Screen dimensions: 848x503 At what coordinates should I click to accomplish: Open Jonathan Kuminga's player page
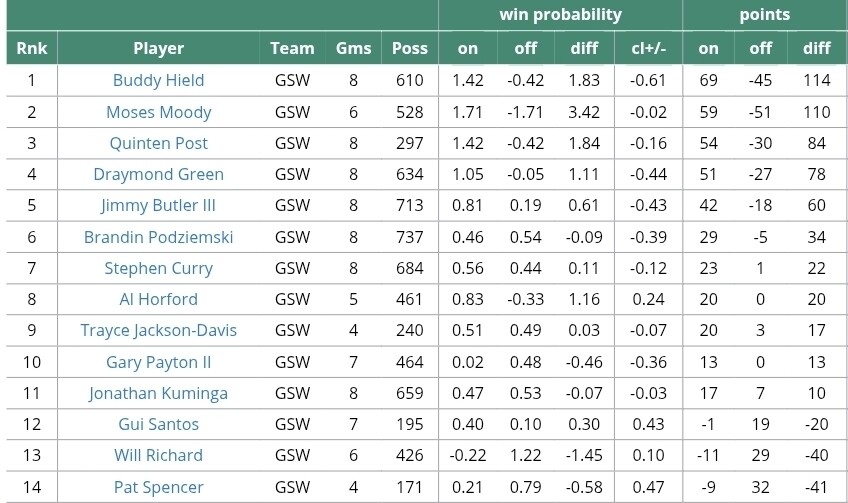click(158, 393)
